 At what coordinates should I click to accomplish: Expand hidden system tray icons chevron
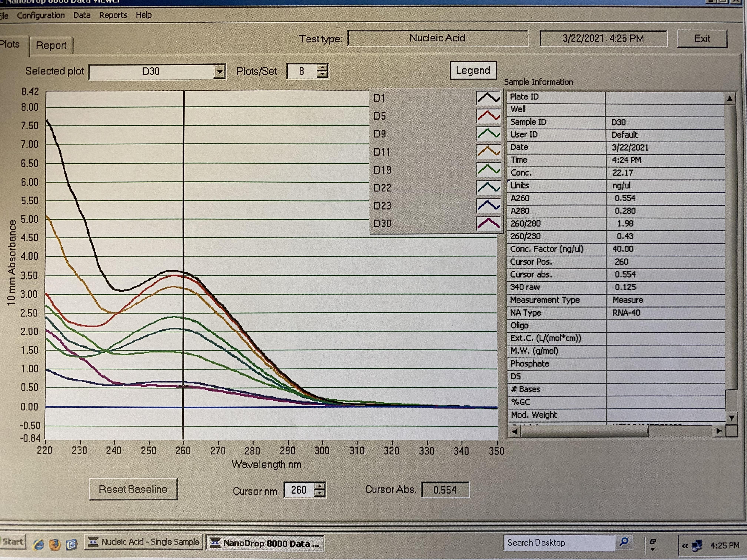(x=685, y=546)
